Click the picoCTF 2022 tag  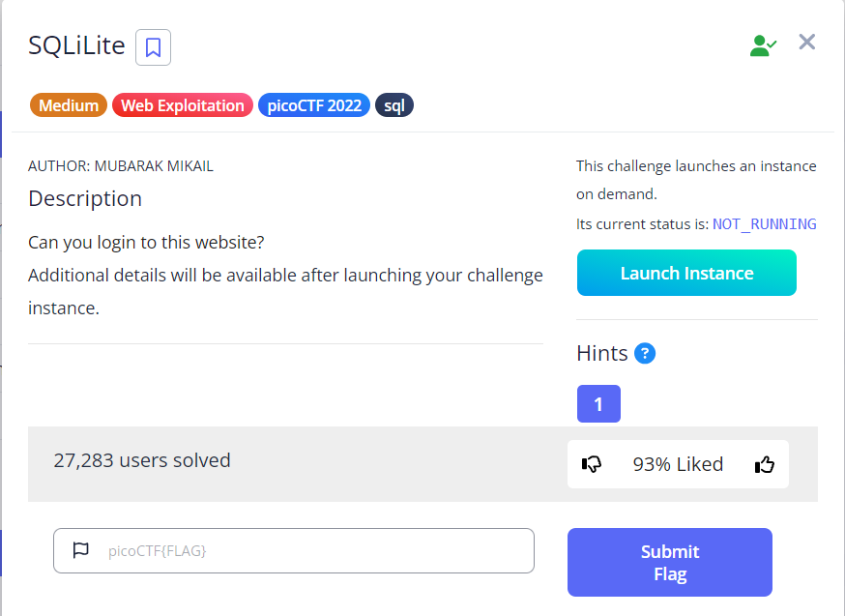[x=313, y=104]
